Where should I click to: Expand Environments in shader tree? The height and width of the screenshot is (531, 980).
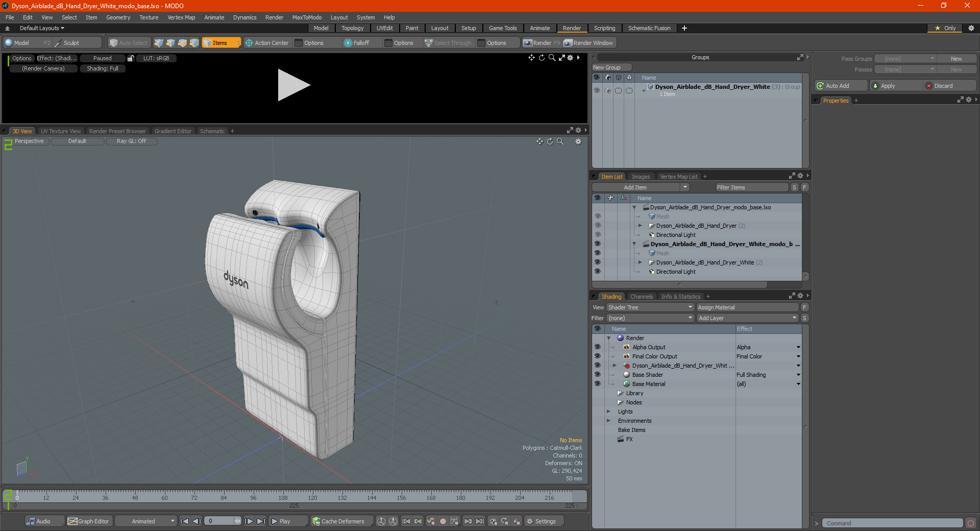click(608, 421)
